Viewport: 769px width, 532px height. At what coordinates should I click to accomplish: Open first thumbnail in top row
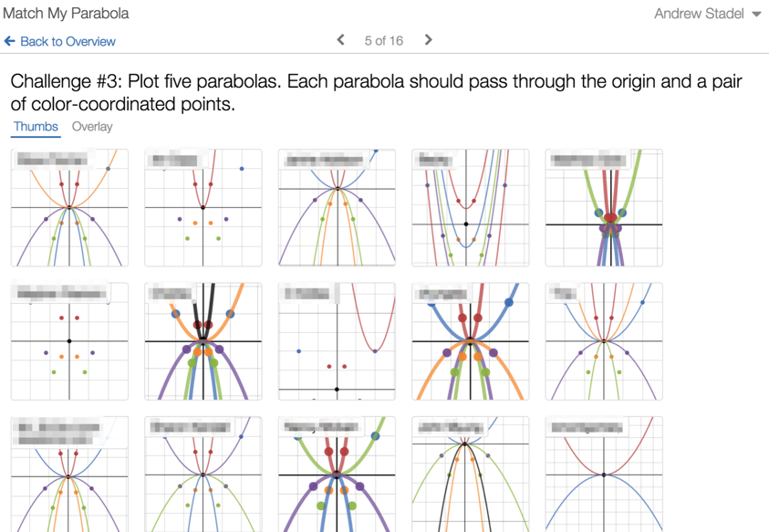coord(69,208)
